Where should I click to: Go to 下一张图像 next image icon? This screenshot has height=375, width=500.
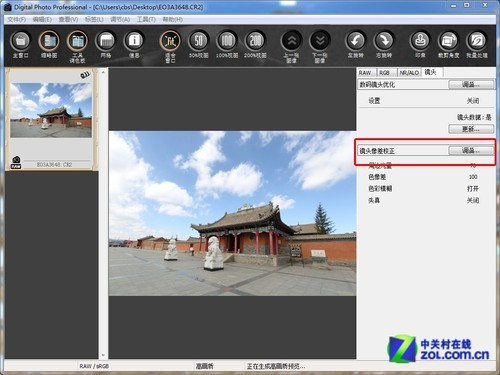click(x=320, y=41)
